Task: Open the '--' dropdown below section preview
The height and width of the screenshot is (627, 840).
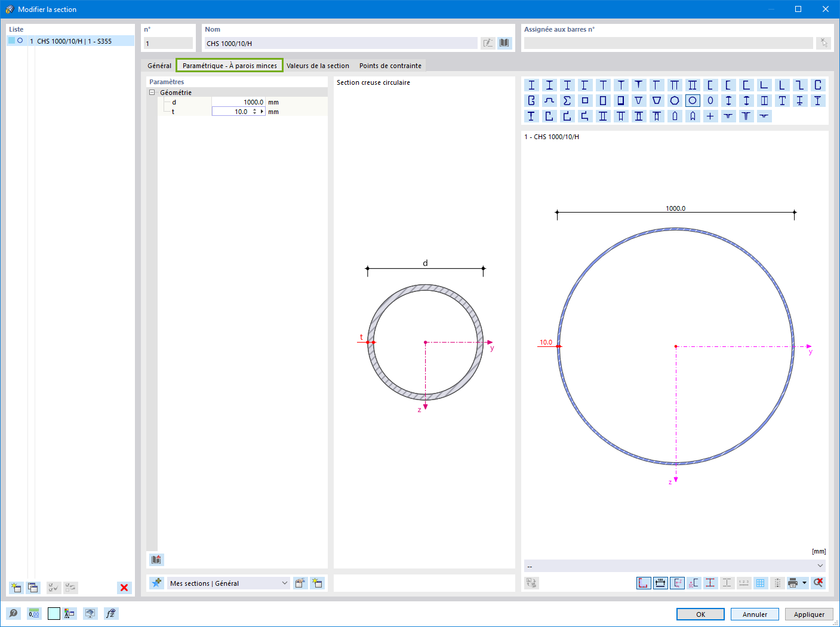Action: coord(675,565)
